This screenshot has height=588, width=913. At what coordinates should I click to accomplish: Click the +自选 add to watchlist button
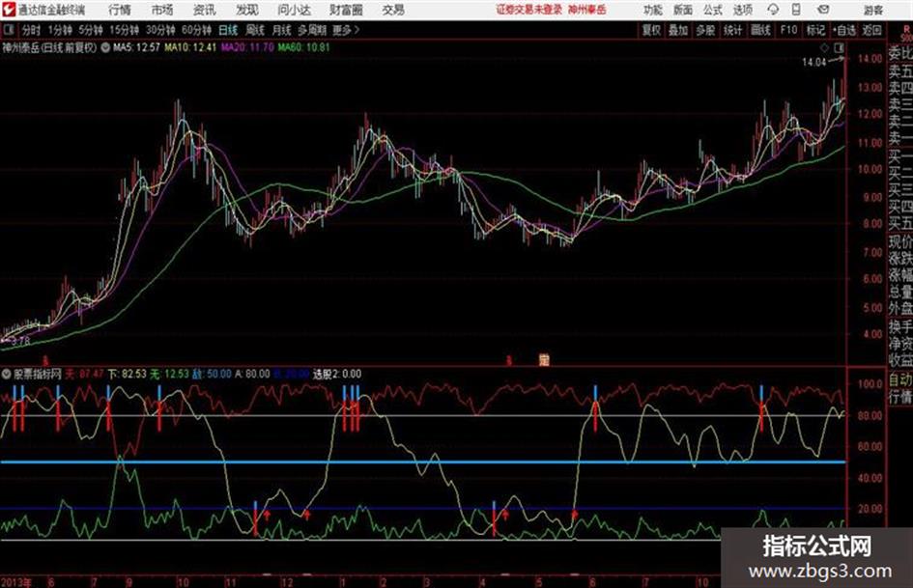click(x=843, y=30)
